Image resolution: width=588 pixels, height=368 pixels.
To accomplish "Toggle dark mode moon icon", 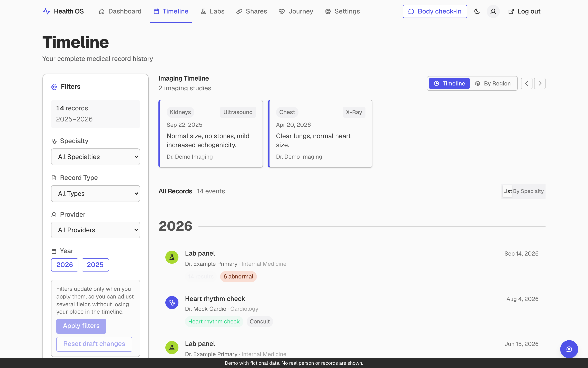I will tap(477, 11).
